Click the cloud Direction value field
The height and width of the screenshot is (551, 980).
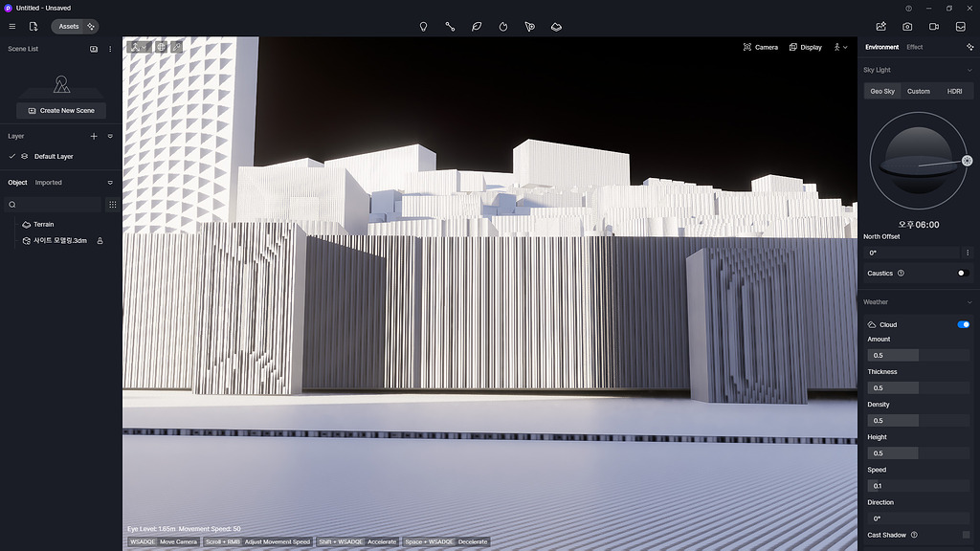pos(918,518)
